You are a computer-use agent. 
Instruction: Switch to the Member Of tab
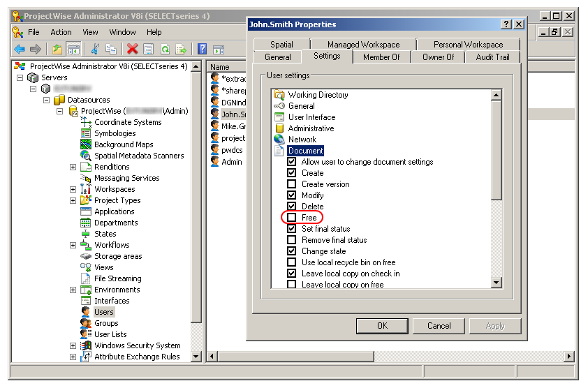(x=381, y=57)
